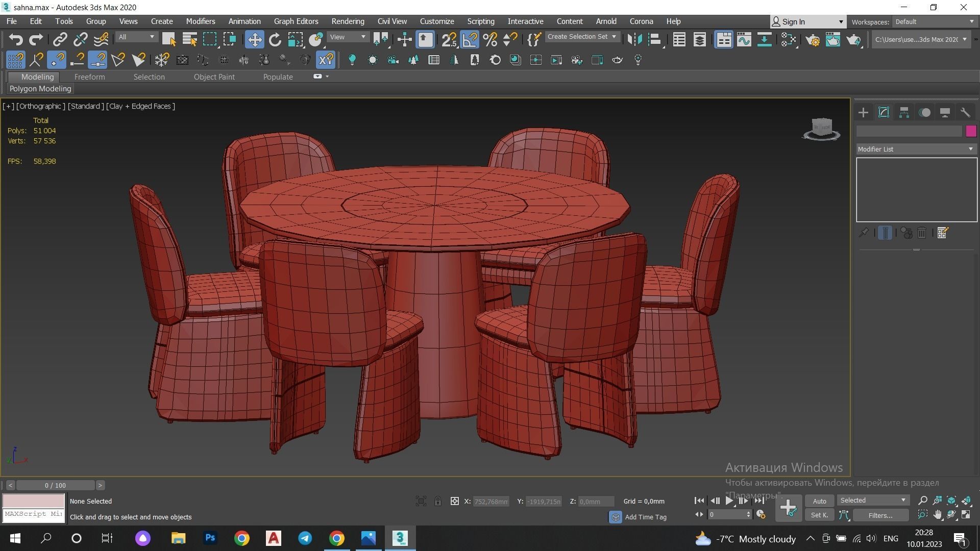
Task: Open Telegram from Windows taskbar
Action: [305, 538]
